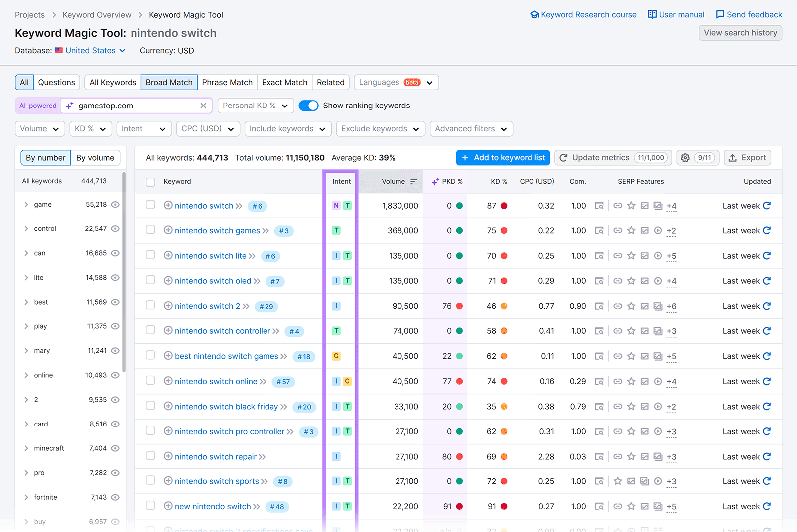Screen dimensions: 797x532
Task: Switch to the Questions tab
Action: point(56,82)
